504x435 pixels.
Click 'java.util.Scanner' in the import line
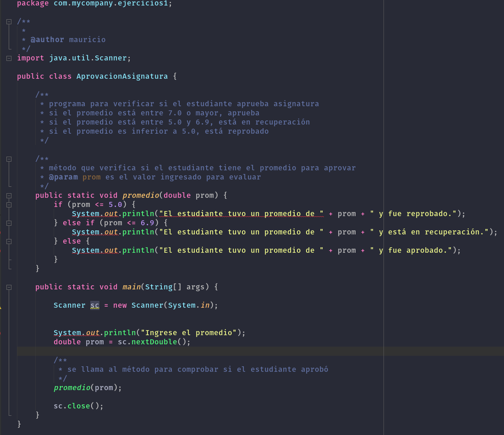click(88, 58)
